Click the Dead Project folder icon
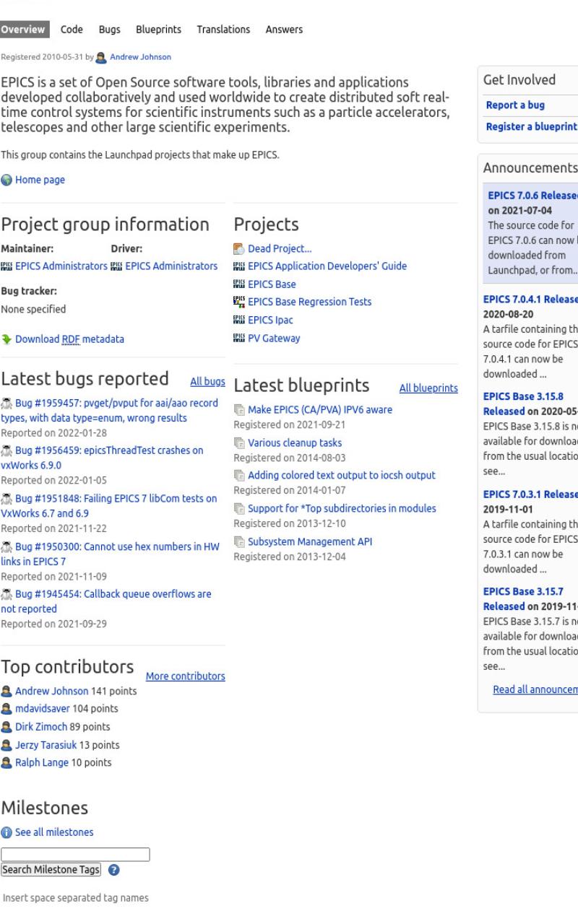Viewport: 578px width, 924px height. 239,248
